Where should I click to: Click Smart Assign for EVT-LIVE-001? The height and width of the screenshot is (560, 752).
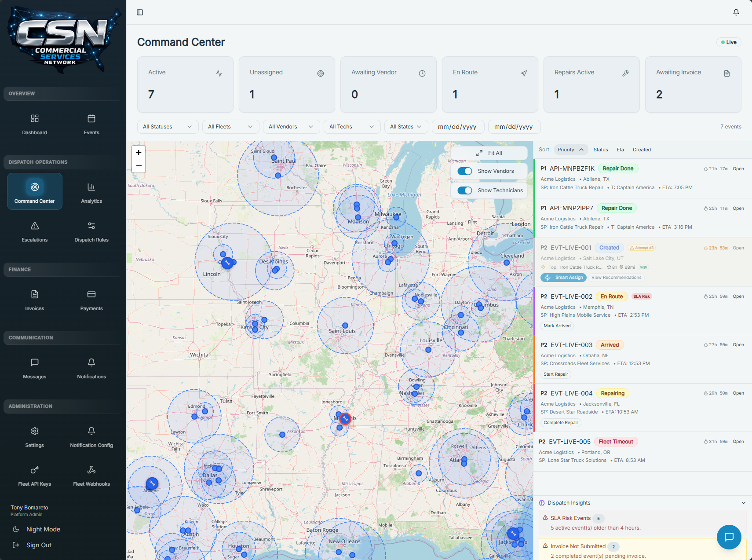point(564,278)
